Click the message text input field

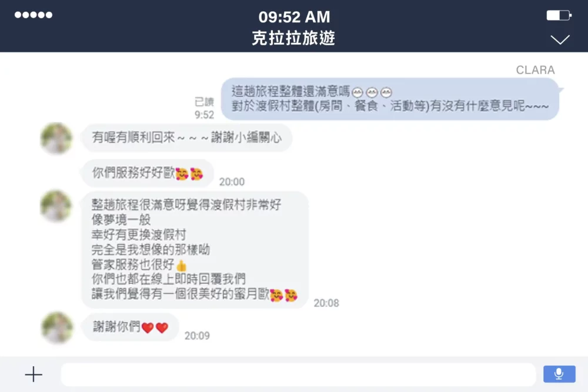298,374
